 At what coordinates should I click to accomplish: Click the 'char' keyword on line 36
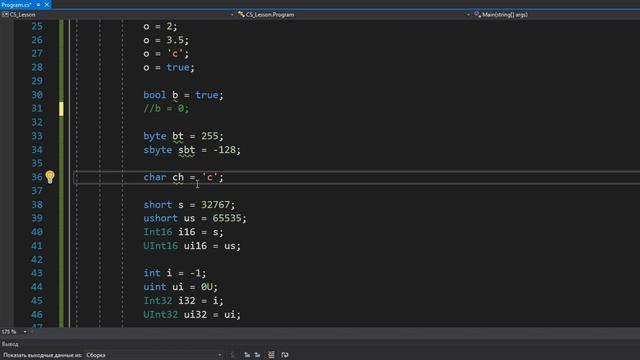point(154,177)
